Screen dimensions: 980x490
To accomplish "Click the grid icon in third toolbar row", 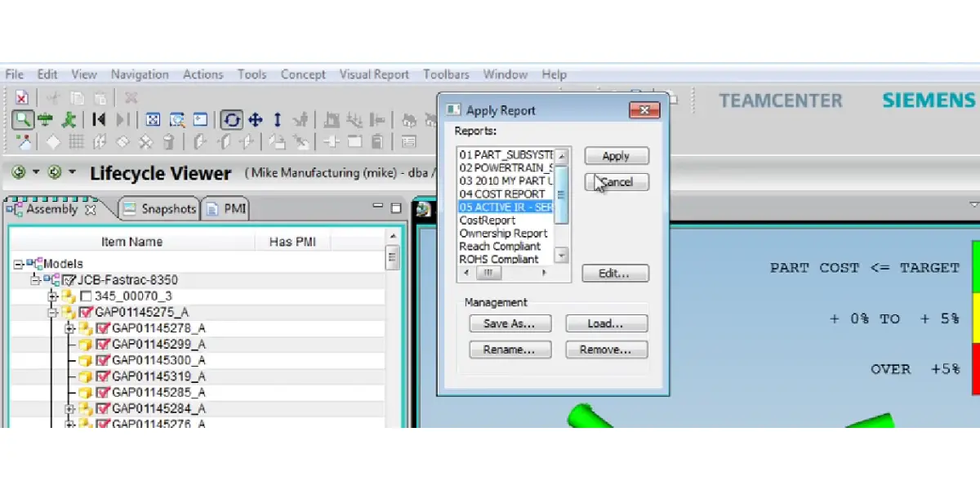I will coord(76,141).
